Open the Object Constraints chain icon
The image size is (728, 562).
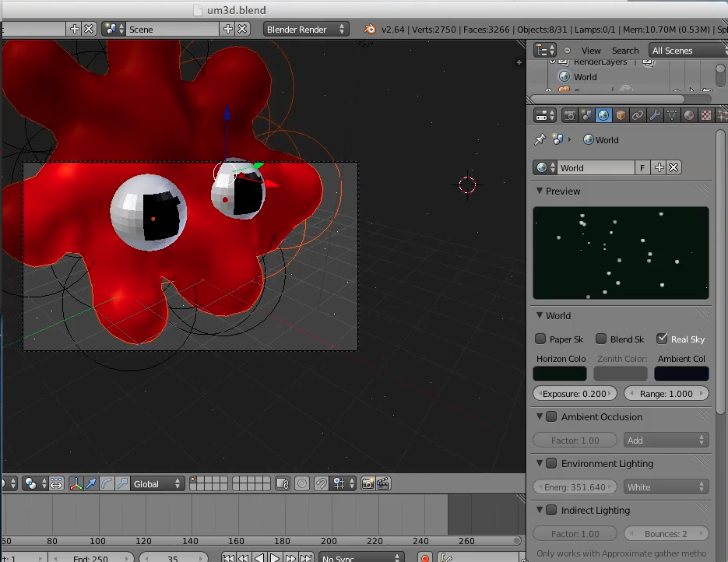(638, 115)
